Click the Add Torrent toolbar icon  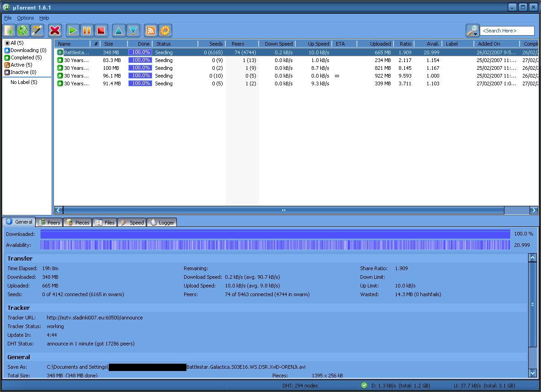click(x=9, y=31)
